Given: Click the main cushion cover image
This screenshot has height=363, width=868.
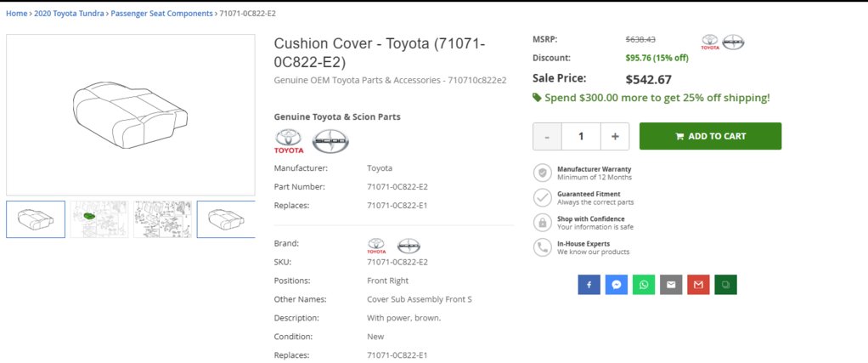Looking at the screenshot, I should (130, 115).
